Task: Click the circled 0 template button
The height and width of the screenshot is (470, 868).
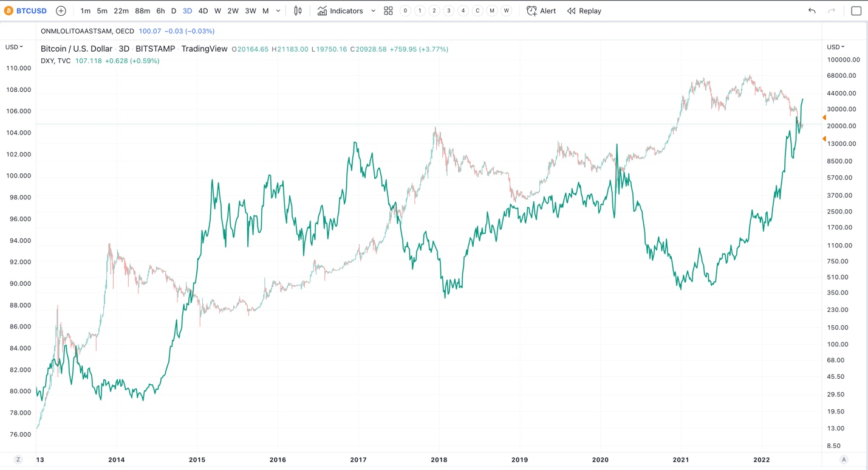Action: click(405, 11)
